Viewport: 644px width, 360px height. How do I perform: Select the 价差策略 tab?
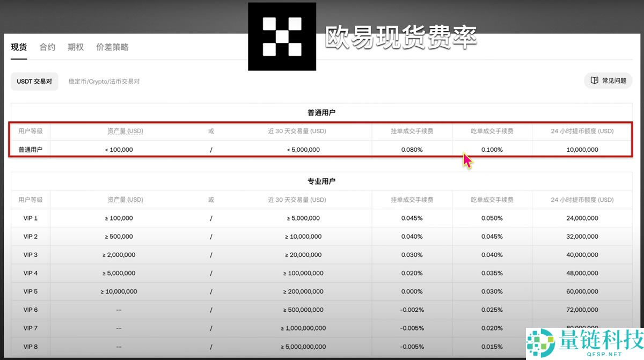pos(112,47)
